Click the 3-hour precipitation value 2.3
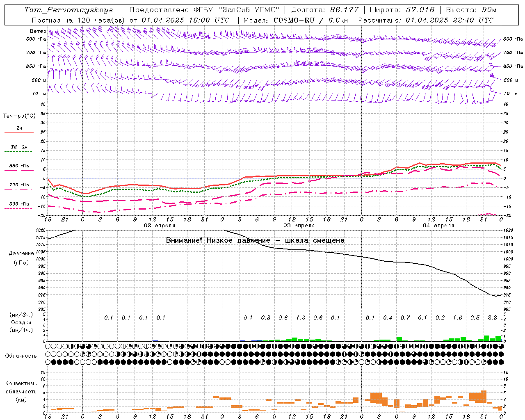 pyautogui.click(x=492, y=318)
